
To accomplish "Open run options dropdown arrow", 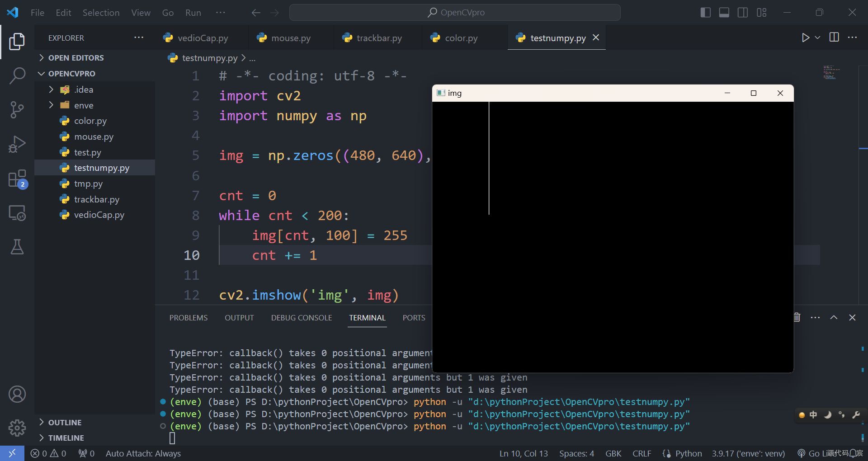I will click(x=817, y=38).
